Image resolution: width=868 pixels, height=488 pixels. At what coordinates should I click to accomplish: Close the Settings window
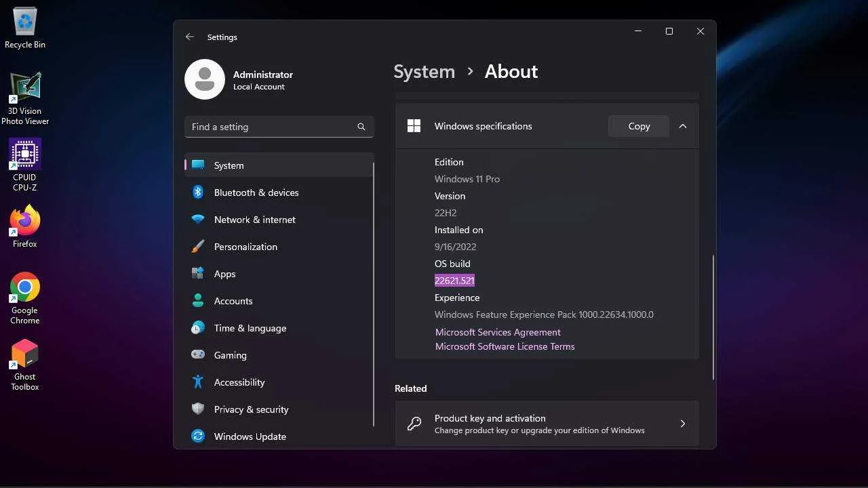point(701,31)
